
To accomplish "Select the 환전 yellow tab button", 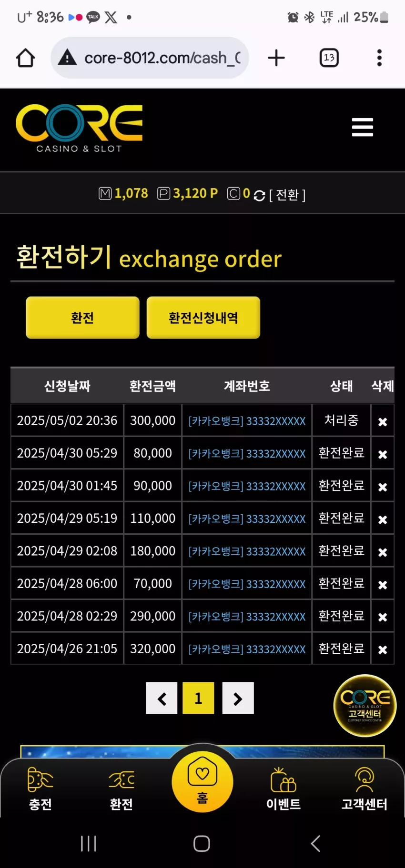I will 82,318.
